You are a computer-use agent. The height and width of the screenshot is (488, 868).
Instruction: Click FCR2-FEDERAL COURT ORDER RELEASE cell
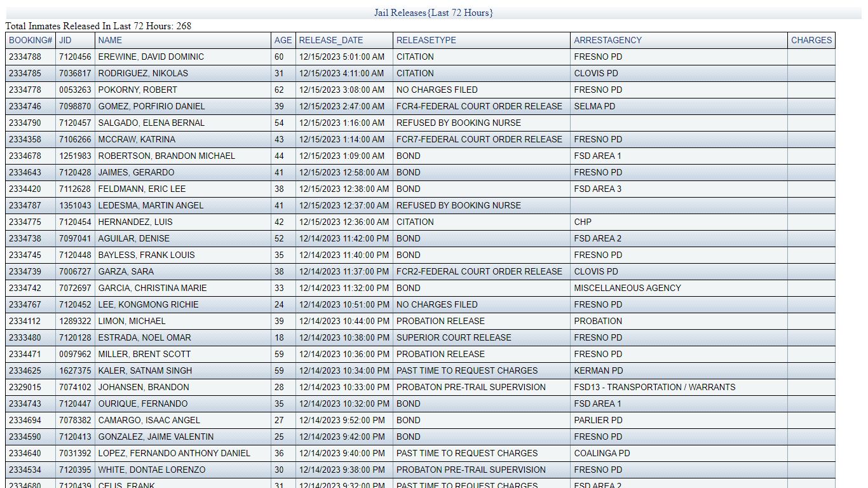pos(482,271)
